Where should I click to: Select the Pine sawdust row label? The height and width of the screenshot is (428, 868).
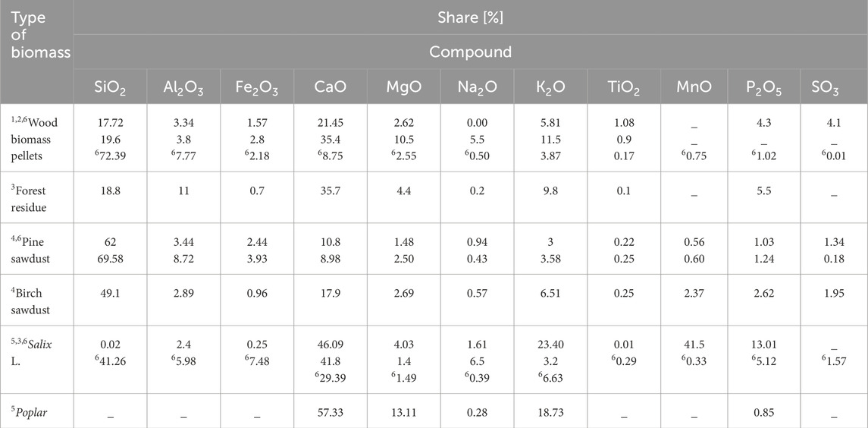tap(30, 249)
